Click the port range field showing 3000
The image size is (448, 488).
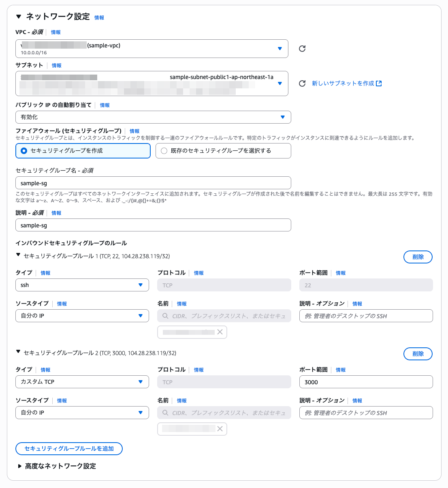click(366, 382)
